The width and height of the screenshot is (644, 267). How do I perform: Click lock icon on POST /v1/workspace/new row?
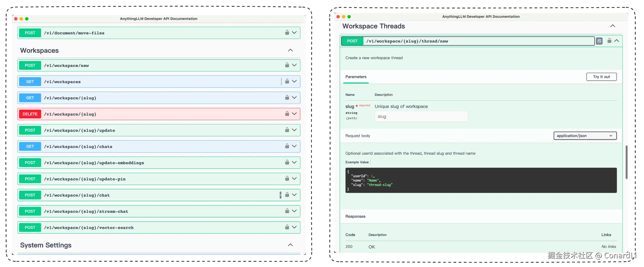(287, 65)
